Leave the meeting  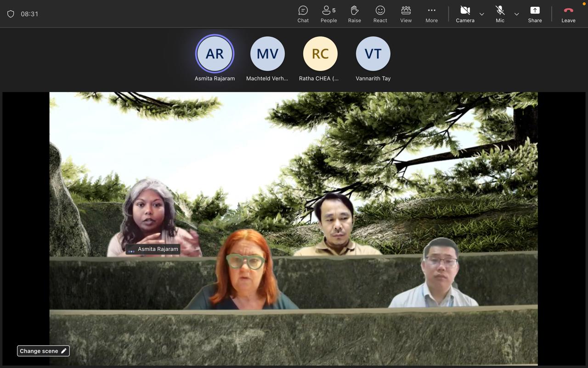click(568, 14)
